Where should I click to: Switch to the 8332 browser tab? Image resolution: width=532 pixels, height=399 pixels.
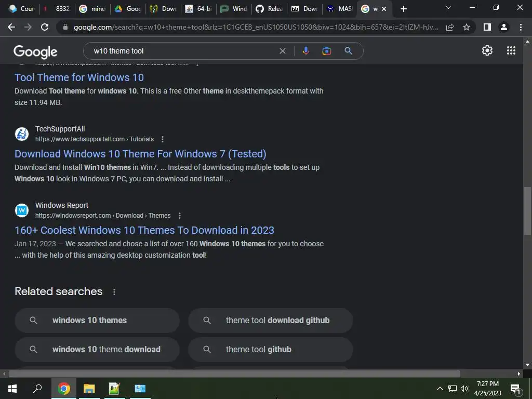pos(57,9)
